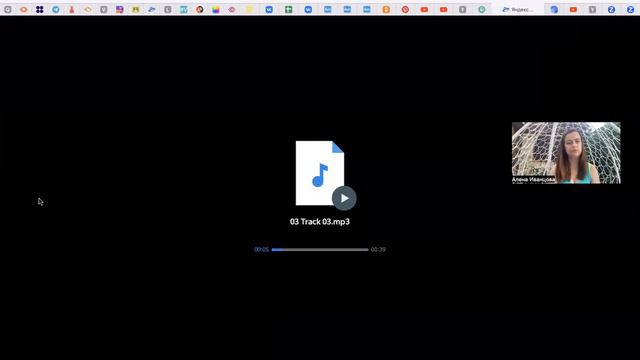Open the green circle icon tab

(x=482, y=9)
